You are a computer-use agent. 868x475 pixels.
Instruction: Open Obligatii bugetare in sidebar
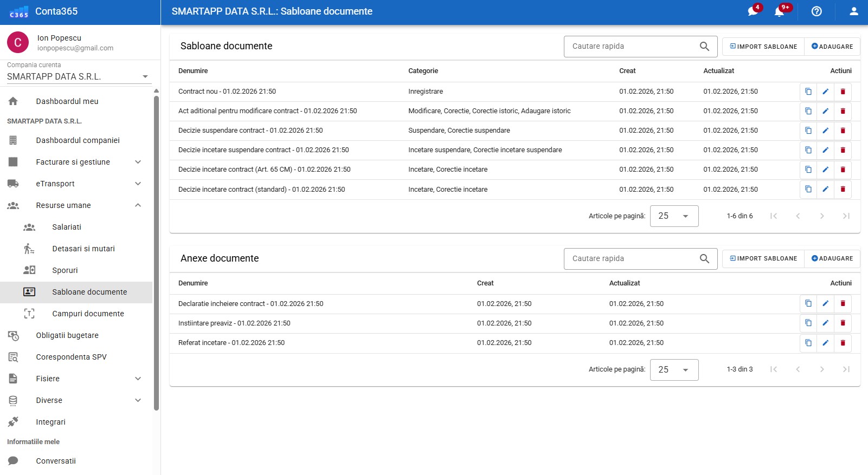point(67,335)
